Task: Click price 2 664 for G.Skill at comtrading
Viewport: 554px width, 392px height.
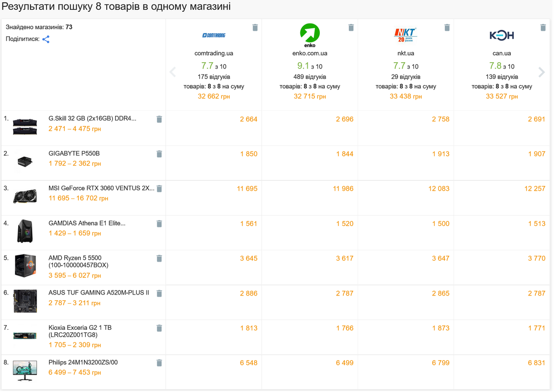Action: (249, 120)
